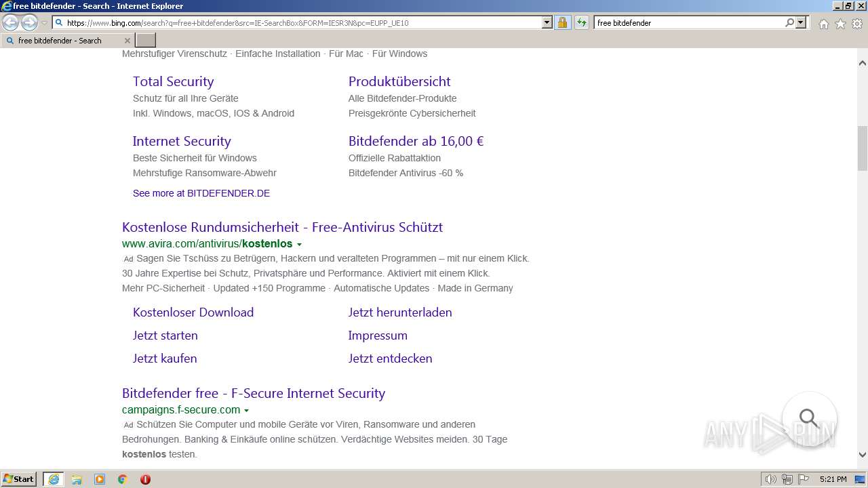
Task: Click the search box containing free bitdefender
Action: point(689,22)
